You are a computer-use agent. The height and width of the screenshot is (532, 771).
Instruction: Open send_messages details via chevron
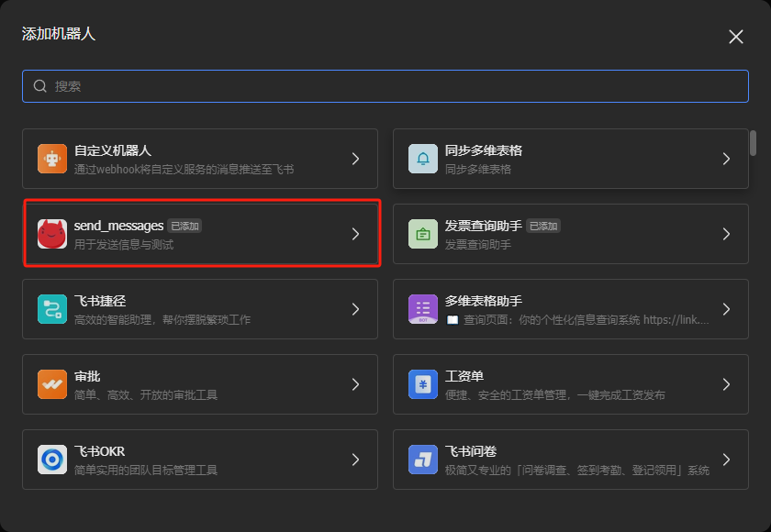coord(355,234)
